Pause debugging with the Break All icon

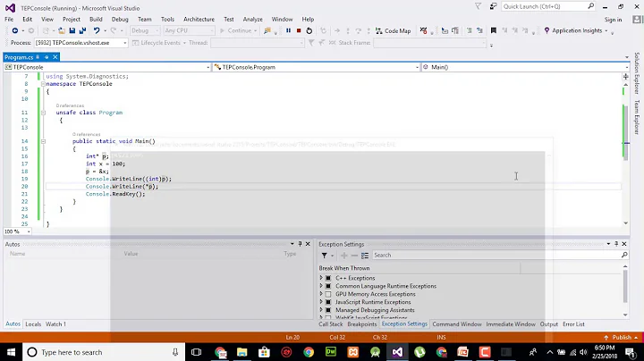tap(288, 30)
